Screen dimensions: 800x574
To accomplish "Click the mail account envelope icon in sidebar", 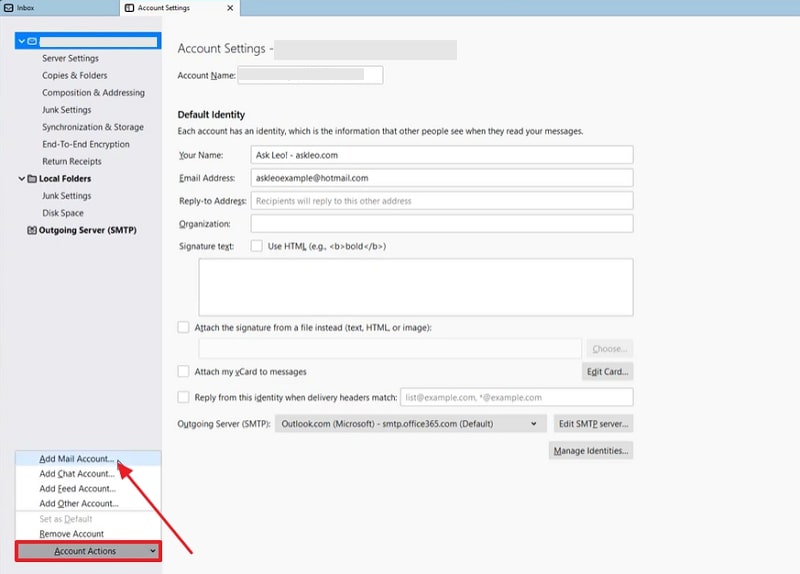I will tap(32, 41).
